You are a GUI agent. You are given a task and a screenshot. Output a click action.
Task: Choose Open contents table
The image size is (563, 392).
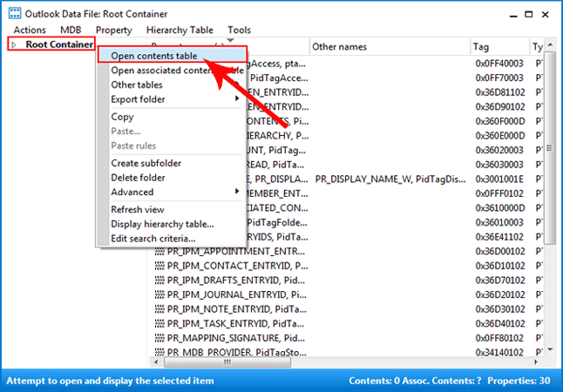[x=172, y=56]
